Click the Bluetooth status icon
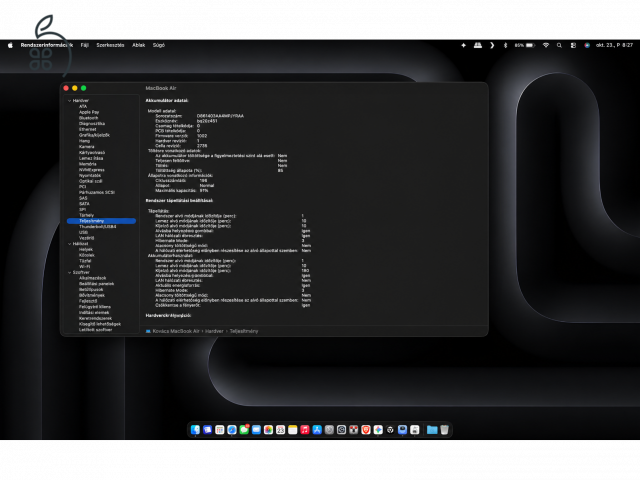The height and width of the screenshot is (480, 640). tap(505, 45)
